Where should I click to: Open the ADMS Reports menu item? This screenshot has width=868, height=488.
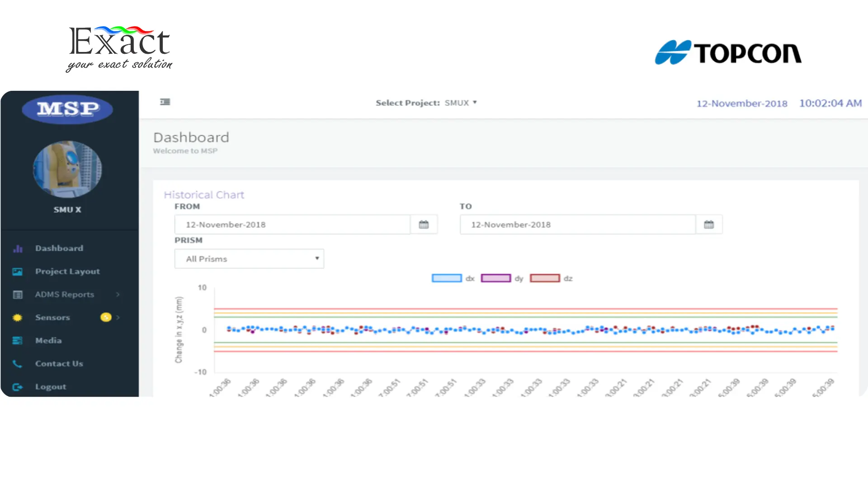(x=65, y=295)
